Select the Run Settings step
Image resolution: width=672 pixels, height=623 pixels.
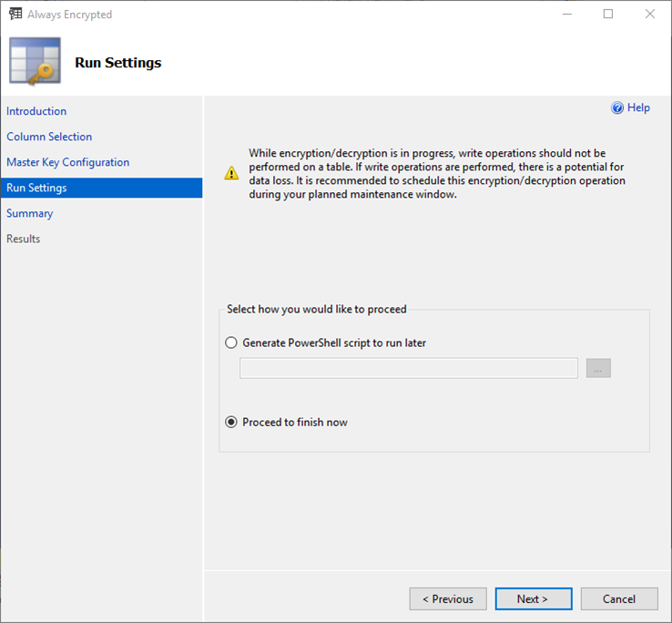[36, 188]
